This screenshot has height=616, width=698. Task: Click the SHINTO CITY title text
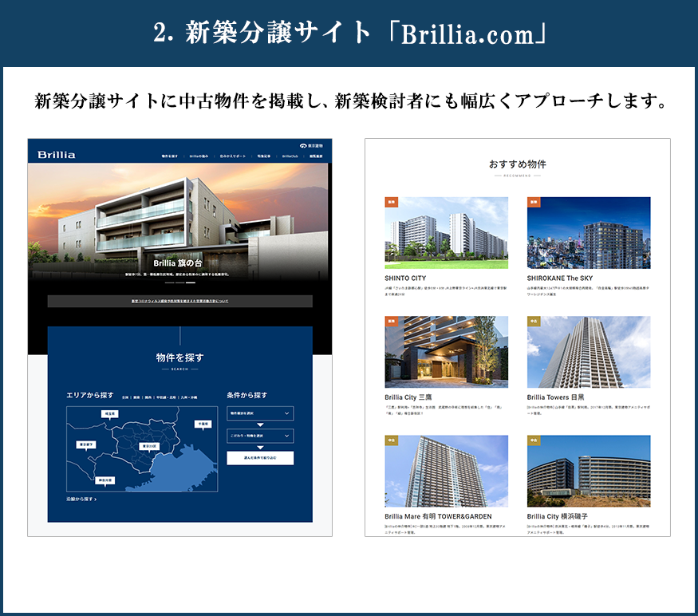coord(405,278)
